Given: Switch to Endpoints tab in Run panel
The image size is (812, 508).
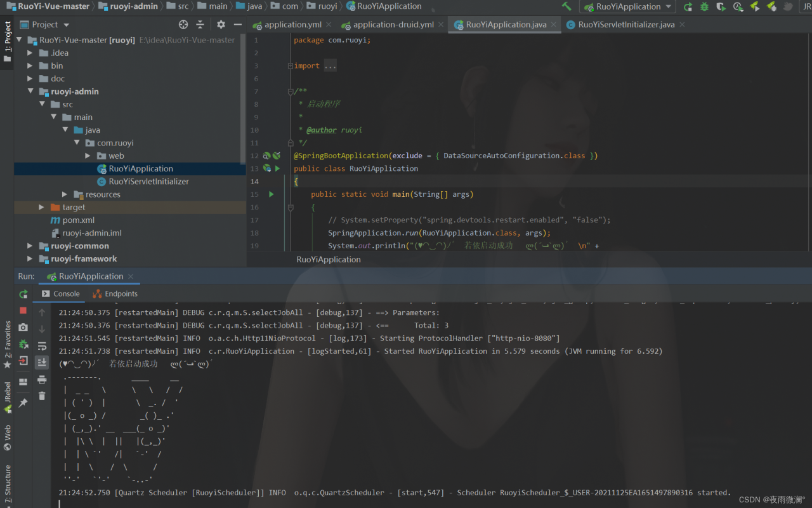Looking at the screenshot, I should (x=115, y=293).
